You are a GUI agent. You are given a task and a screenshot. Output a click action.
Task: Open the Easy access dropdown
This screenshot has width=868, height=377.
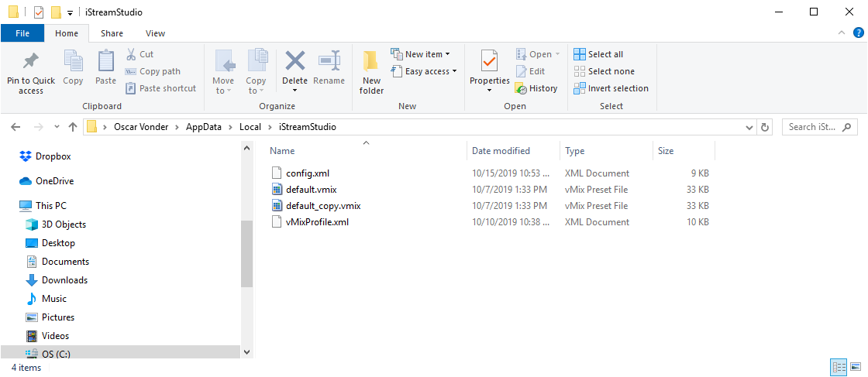point(423,71)
